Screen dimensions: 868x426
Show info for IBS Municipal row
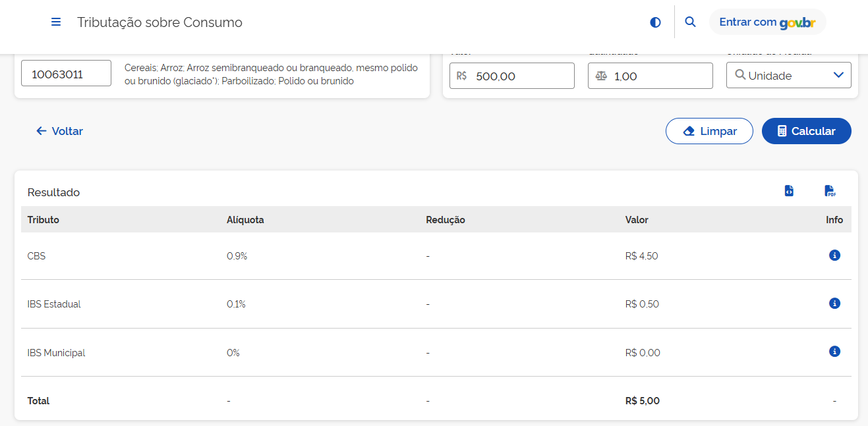pos(834,351)
